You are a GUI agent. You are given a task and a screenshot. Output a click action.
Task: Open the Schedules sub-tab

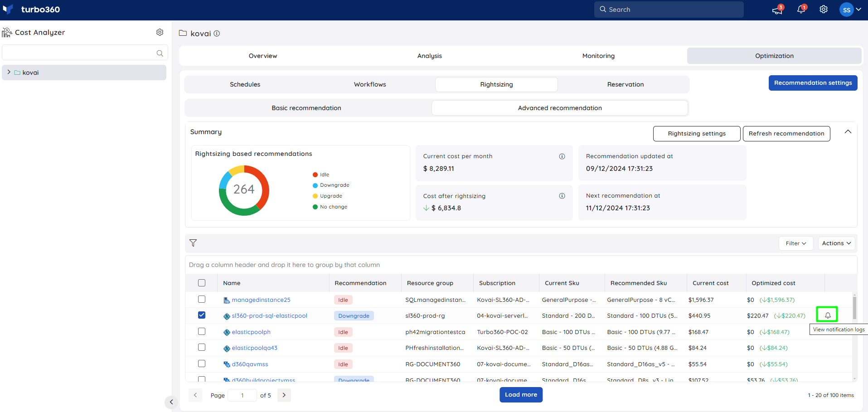point(245,84)
